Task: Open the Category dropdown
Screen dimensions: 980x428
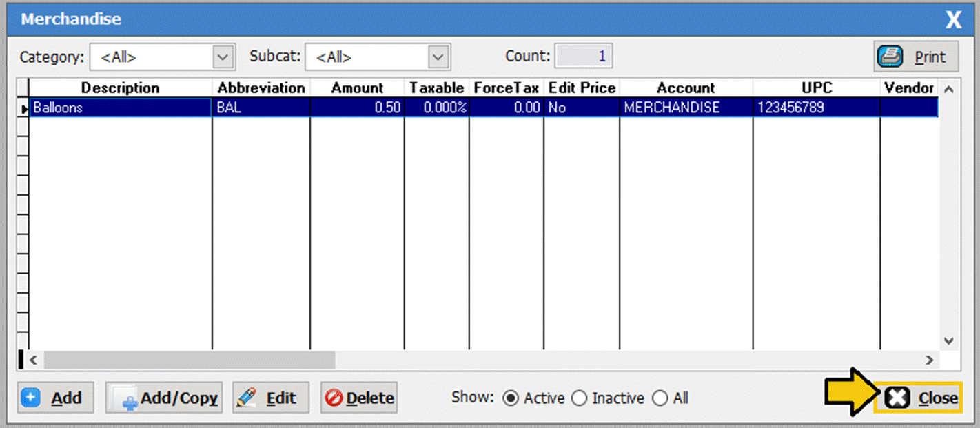Action: (221, 58)
